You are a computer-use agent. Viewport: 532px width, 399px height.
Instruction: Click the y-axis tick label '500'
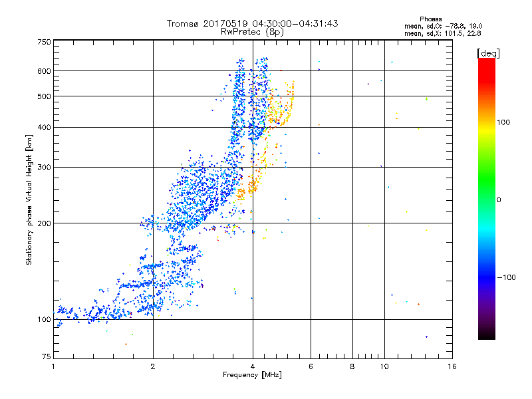click(x=44, y=96)
